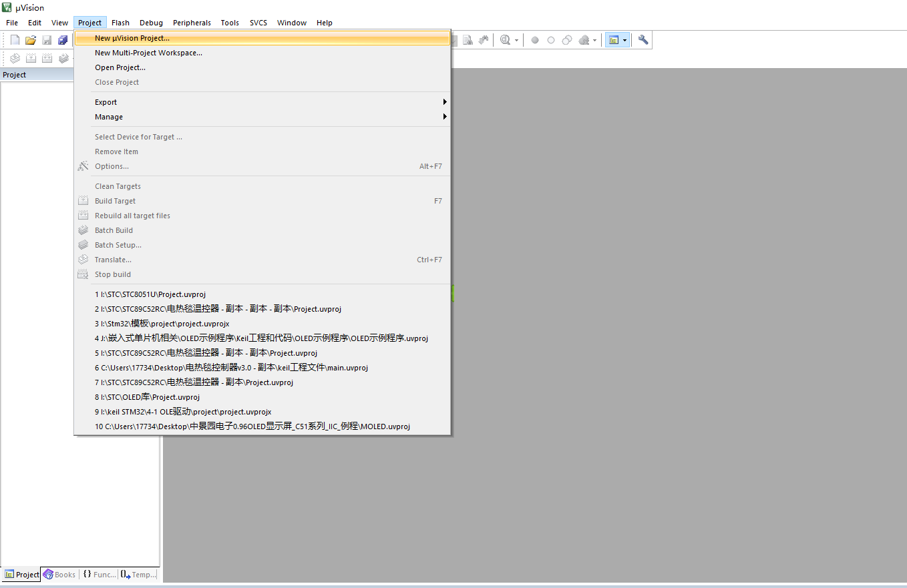907x588 pixels.
Task: Open recent project MOLED.uvproj
Action: (x=262, y=426)
